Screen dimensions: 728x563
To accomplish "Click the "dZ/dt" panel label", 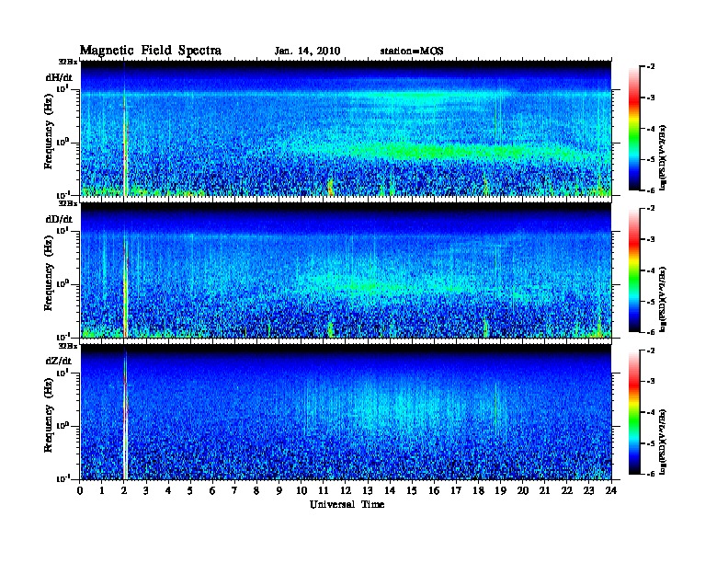I will (59, 361).
